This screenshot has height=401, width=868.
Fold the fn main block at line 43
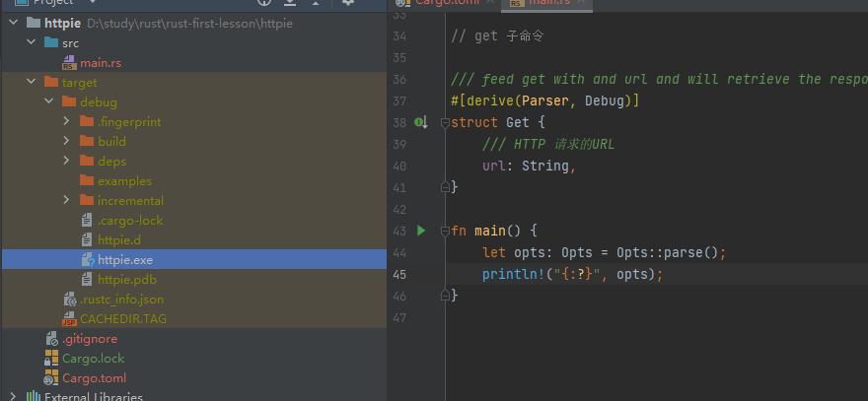pyautogui.click(x=445, y=232)
